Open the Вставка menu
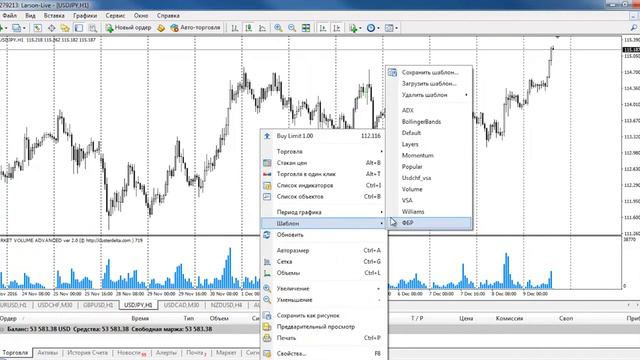The height and width of the screenshot is (360, 640). coord(54,16)
